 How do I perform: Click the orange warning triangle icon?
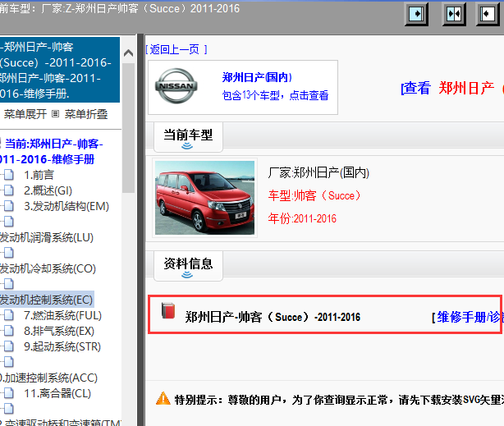point(163,398)
